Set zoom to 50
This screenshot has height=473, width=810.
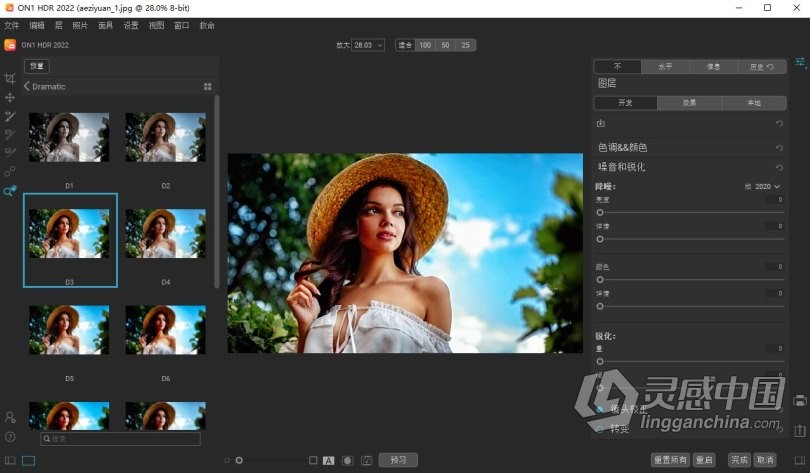point(445,45)
